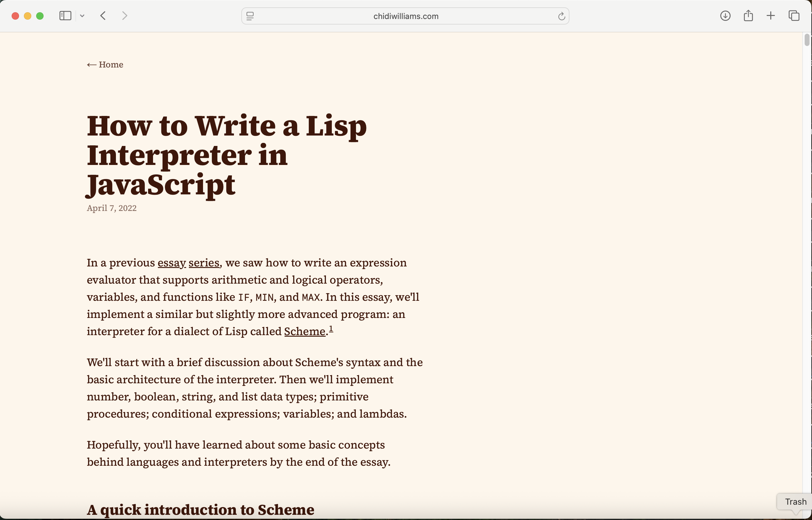Expand the sidebar chevron dropdown

[x=82, y=16]
